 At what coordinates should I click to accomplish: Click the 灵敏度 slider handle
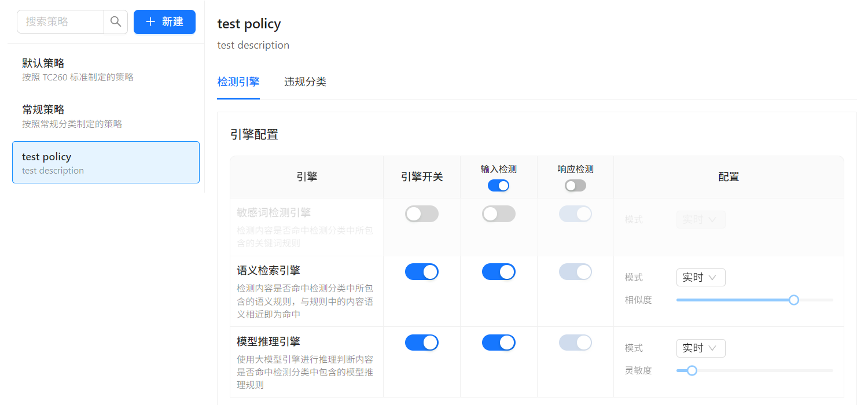pyautogui.click(x=692, y=370)
